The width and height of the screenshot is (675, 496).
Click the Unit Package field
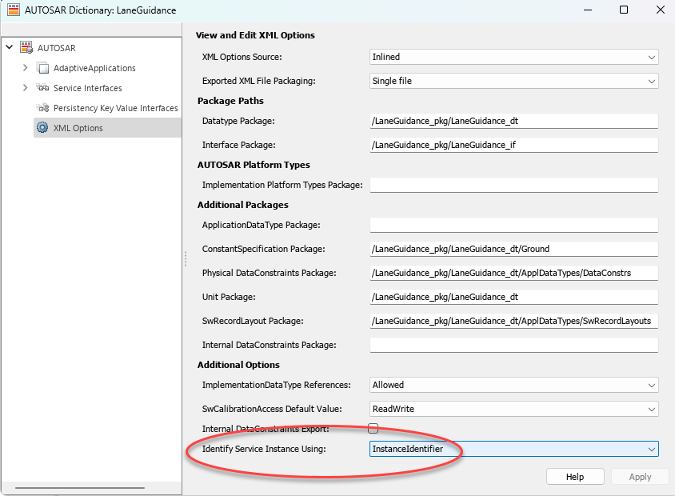[x=514, y=297]
